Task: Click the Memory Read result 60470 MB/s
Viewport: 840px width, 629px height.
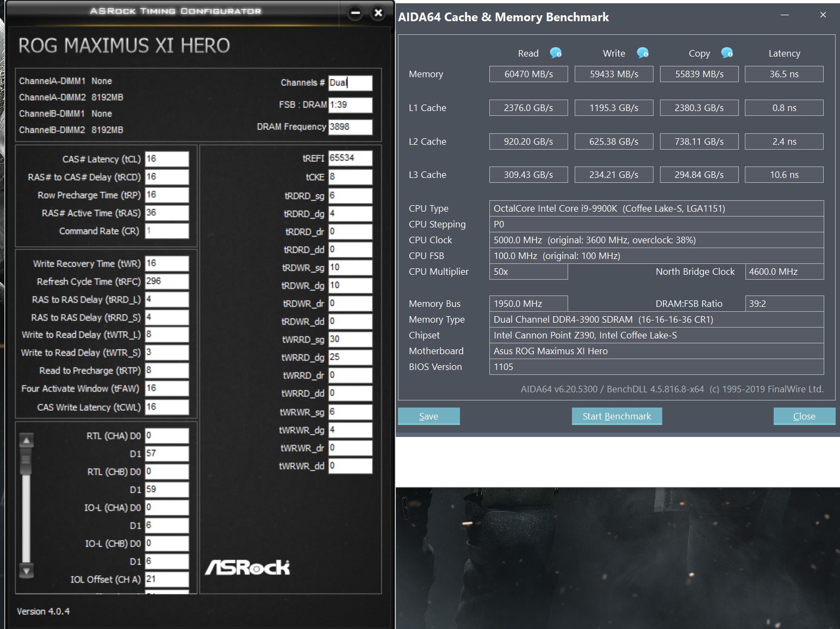Action: [528, 74]
